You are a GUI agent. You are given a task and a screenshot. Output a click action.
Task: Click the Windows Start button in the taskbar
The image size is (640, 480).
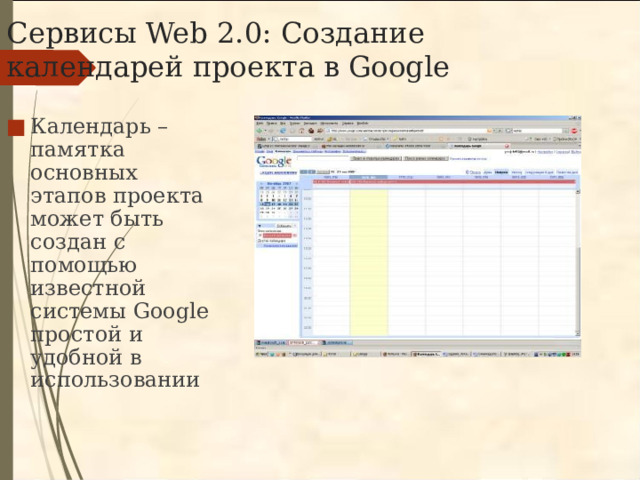pos(262,354)
